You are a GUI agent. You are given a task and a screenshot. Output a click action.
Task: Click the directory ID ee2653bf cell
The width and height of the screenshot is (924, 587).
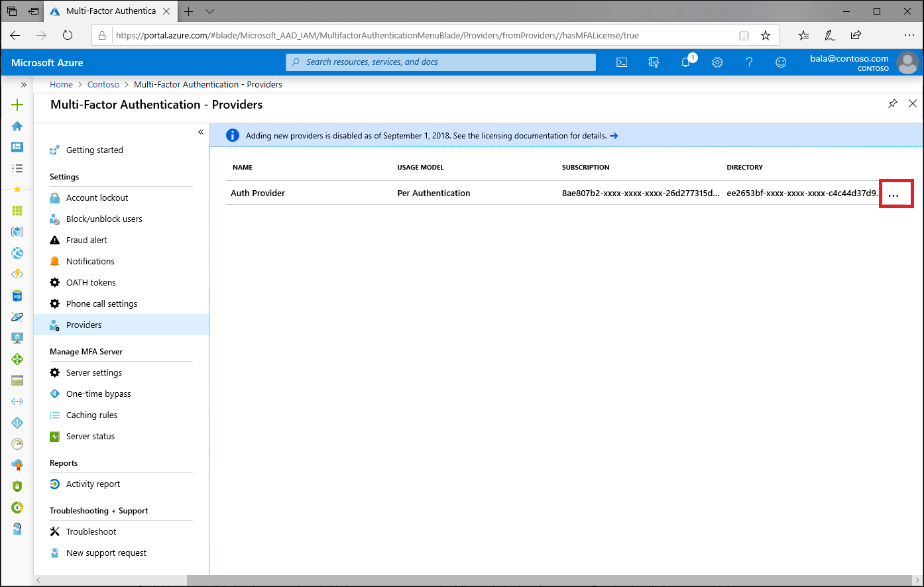pos(803,193)
